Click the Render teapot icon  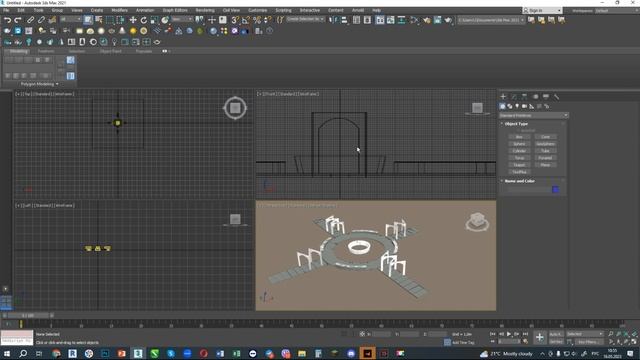pyautogui.click(x=449, y=20)
